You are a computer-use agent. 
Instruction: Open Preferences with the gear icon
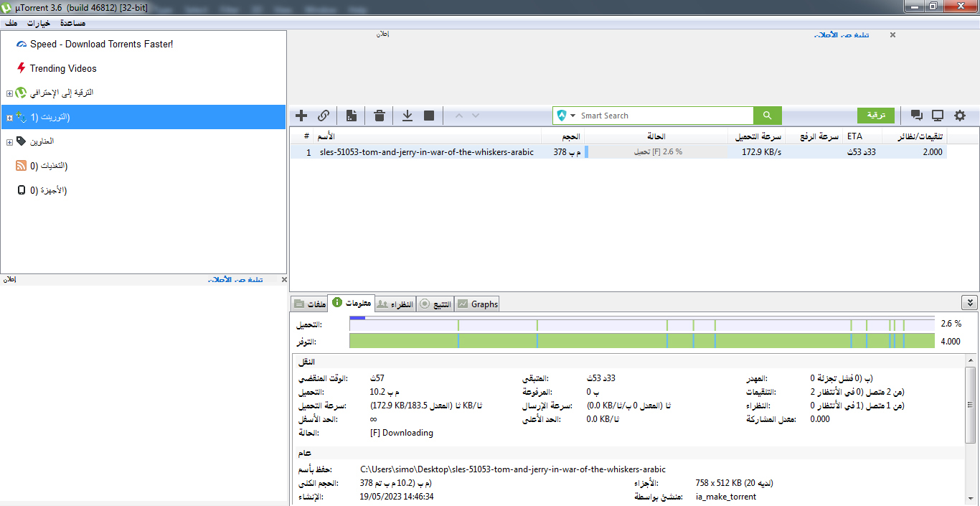(959, 116)
